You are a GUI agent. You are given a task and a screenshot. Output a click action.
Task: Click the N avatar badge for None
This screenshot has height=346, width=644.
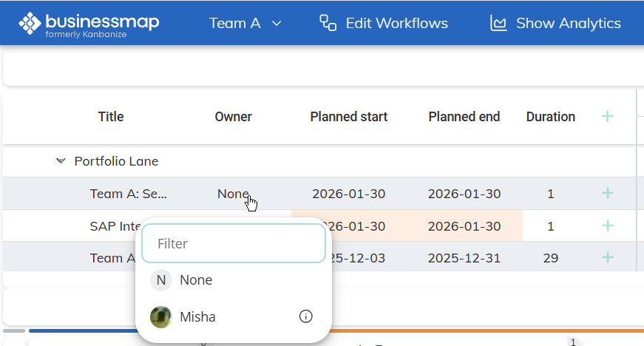coord(161,280)
